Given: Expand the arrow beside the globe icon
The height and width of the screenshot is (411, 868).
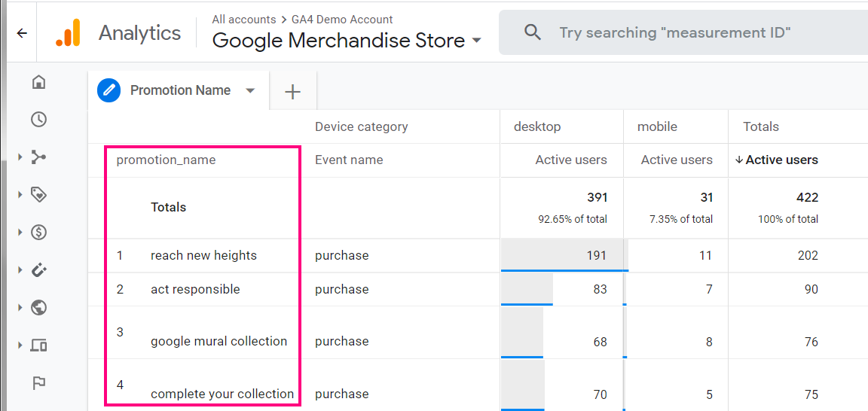Looking at the screenshot, I should [20, 307].
